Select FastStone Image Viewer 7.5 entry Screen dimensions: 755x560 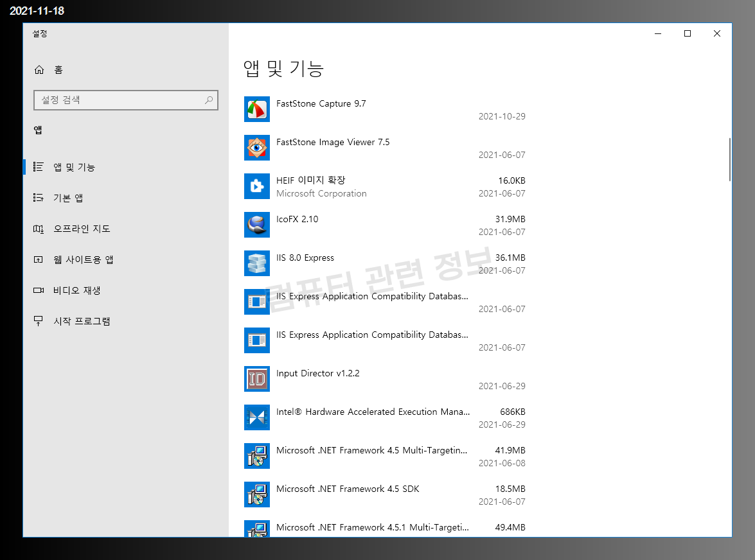click(333, 142)
